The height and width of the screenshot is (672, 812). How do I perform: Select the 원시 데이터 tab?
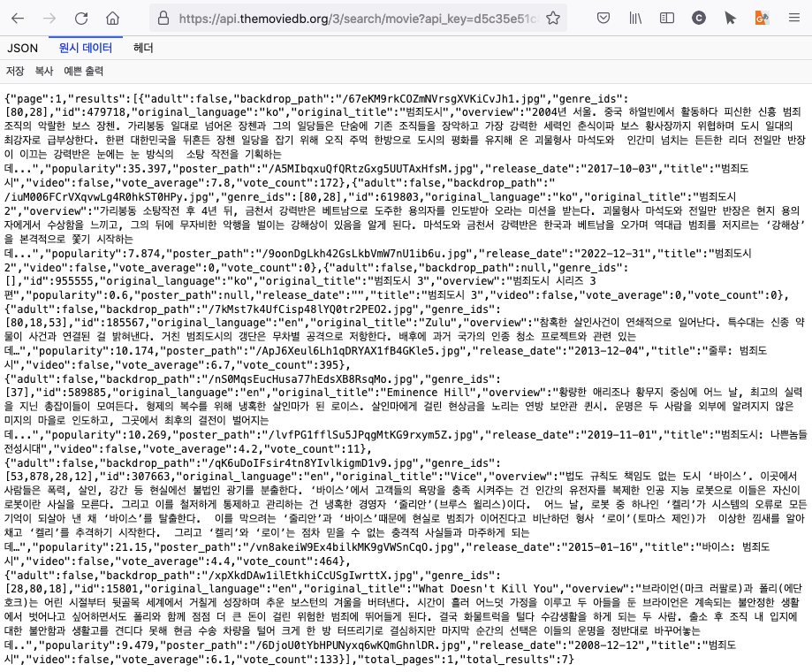[x=86, y=48]
